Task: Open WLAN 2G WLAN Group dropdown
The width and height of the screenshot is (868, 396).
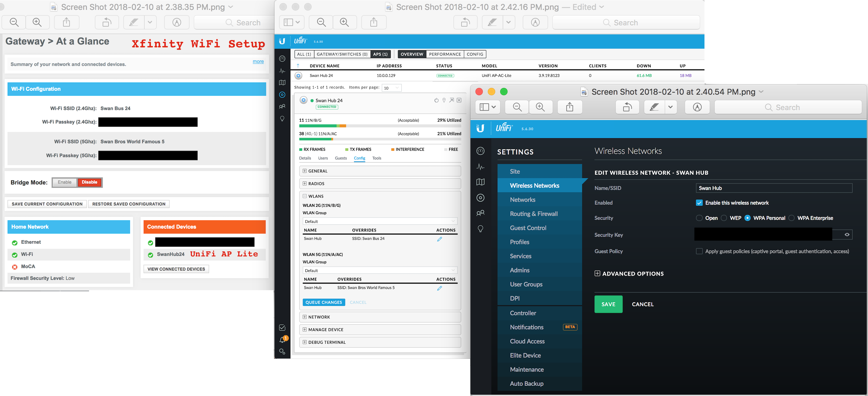Action: tap(380, 221)
